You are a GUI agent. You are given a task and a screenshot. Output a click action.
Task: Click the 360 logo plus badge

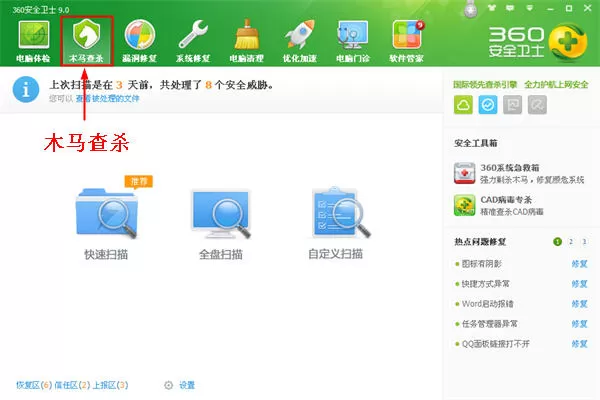(567, 42)
